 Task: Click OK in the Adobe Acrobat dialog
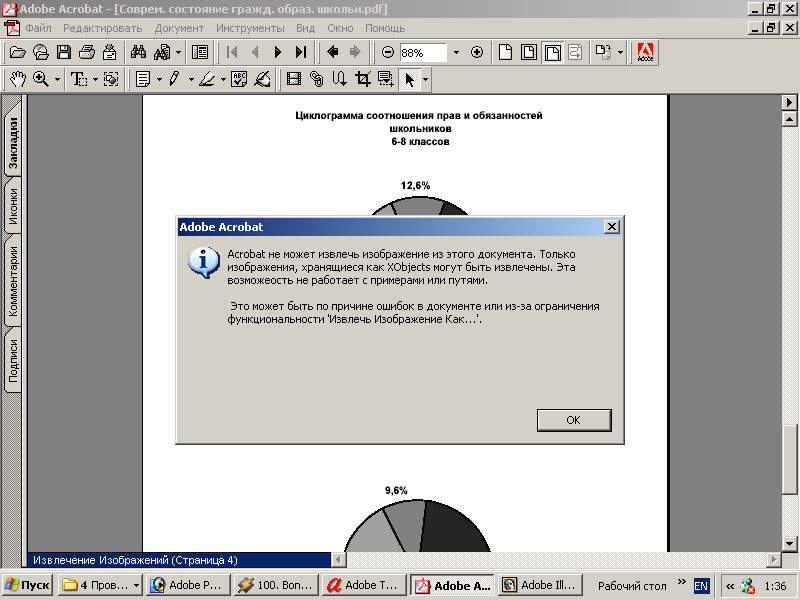[574, 420]
